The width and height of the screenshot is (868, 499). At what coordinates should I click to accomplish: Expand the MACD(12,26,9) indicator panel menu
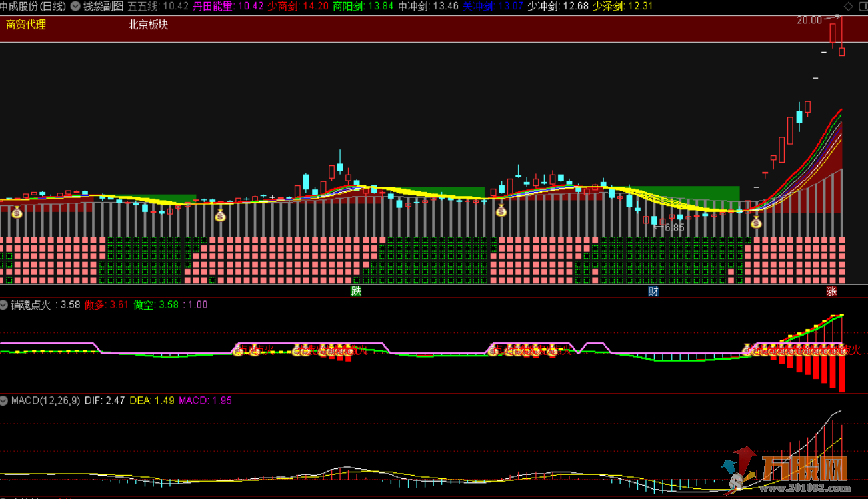pos(4,401)
